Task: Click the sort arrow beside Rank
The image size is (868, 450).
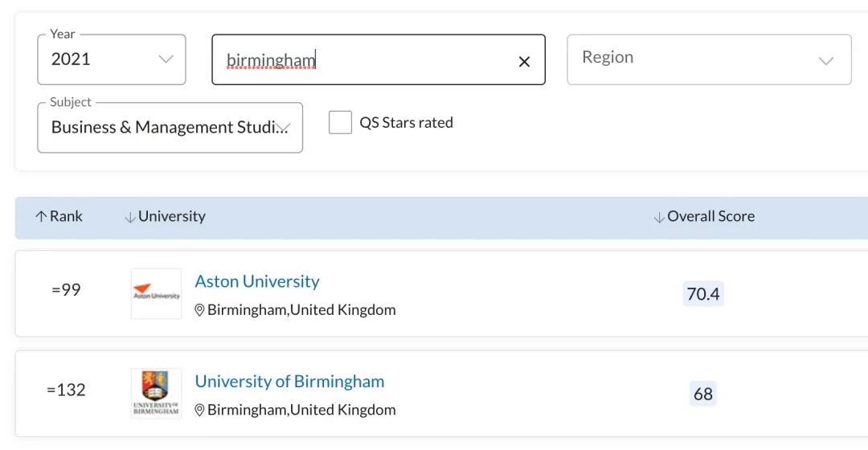Action: point(41,216)
